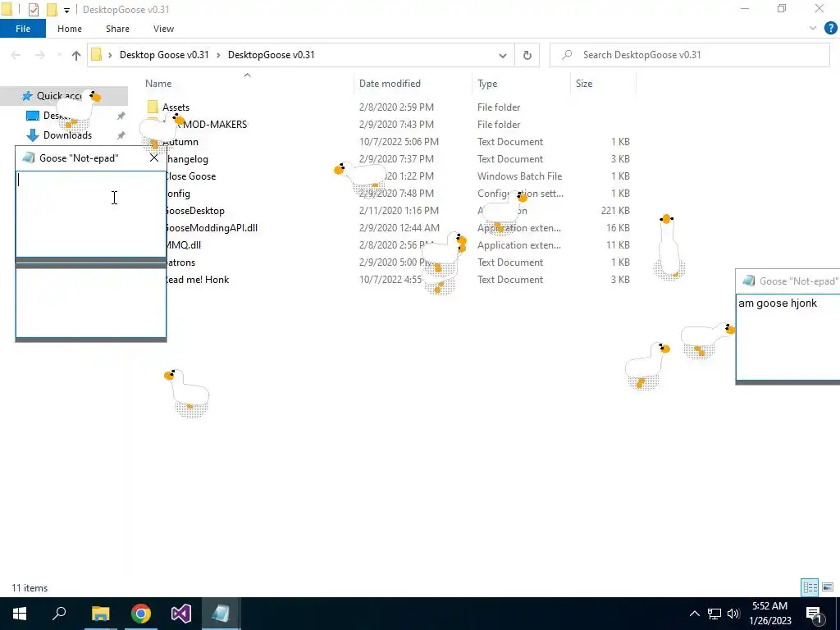The image size is (840, 630).
Task: Click the Assets folder icon
Action: coord(153,107)
